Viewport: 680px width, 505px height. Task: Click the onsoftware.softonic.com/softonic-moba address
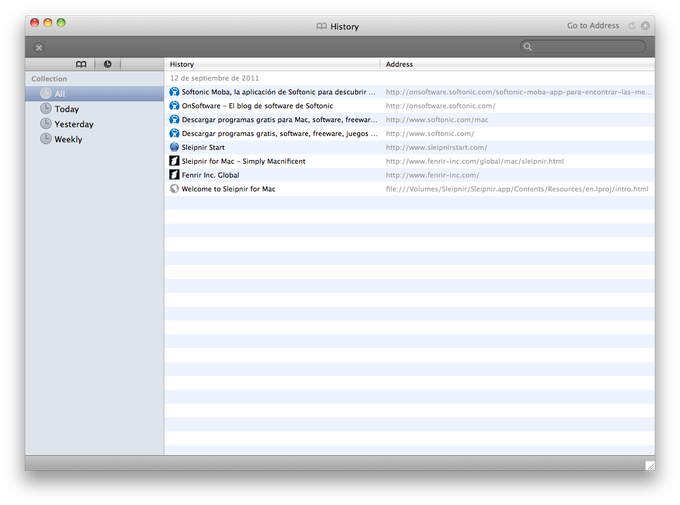(x=519, y=92)
